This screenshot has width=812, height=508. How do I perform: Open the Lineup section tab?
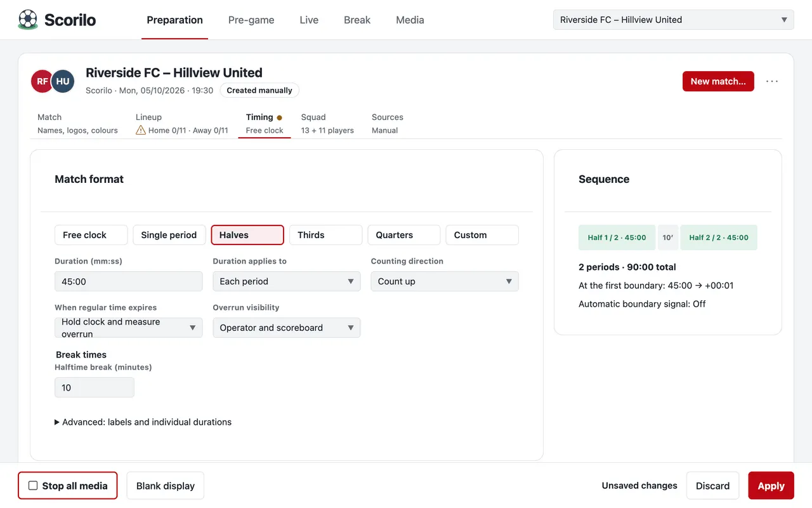182,124
